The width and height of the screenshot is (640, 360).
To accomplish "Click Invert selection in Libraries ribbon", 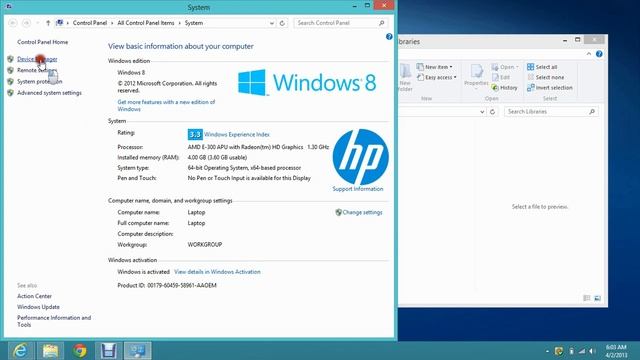I will [549, 88].
